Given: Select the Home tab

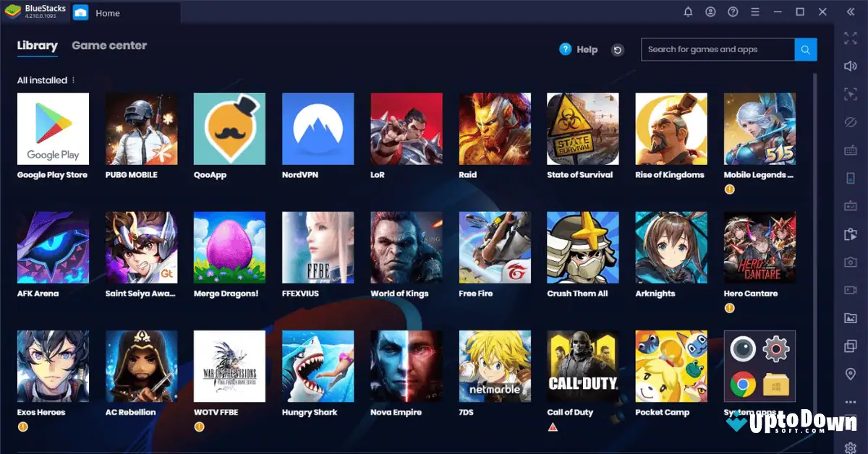Looking at the screenshot, I should point(108,12).
